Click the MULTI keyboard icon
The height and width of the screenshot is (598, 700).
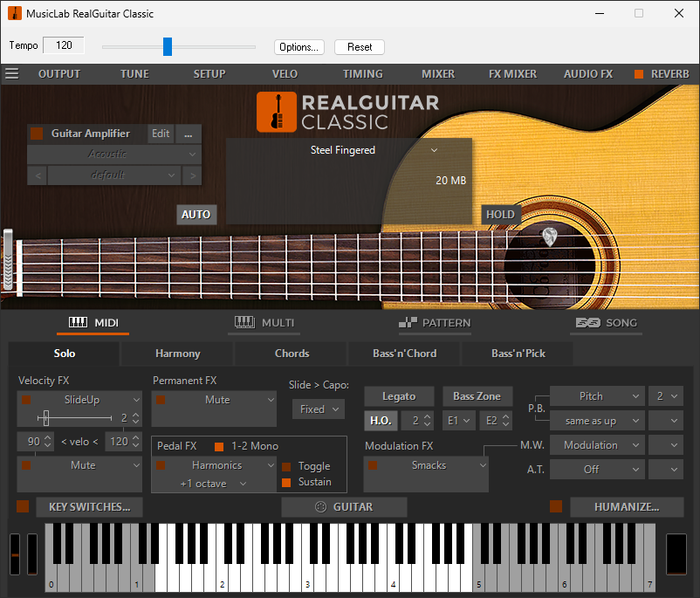coord(244,322)
